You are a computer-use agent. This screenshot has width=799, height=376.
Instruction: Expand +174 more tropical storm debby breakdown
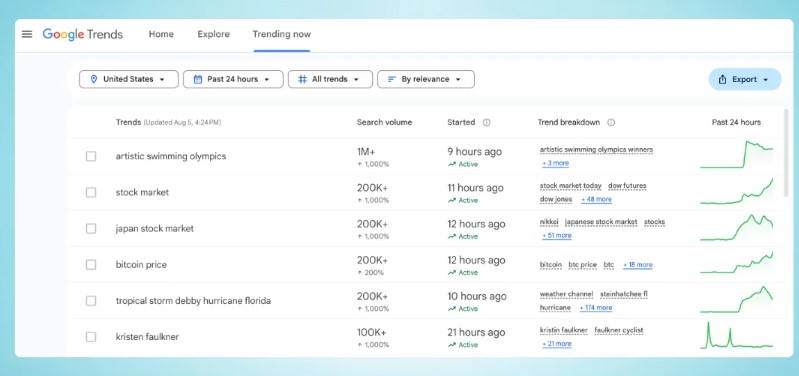pyautogui.click(x=596, y=308)
